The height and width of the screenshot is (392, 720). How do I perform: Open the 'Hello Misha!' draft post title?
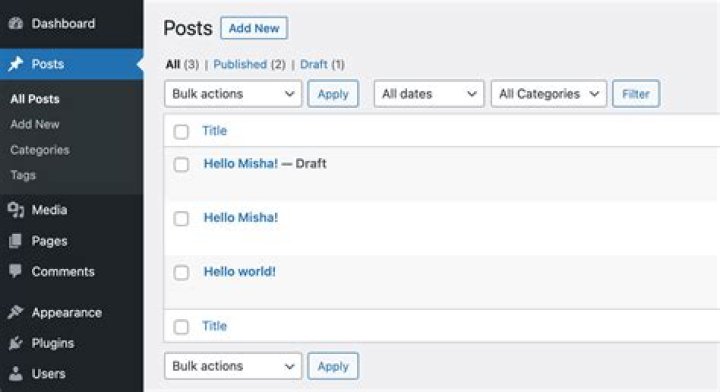tap(241, 163)
